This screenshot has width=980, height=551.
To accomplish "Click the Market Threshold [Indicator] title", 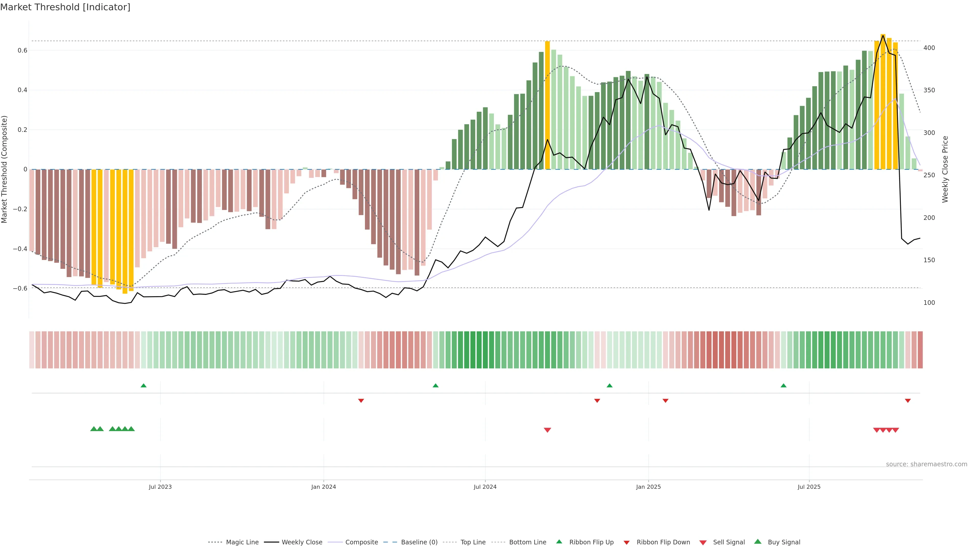I will pos(65,7).
